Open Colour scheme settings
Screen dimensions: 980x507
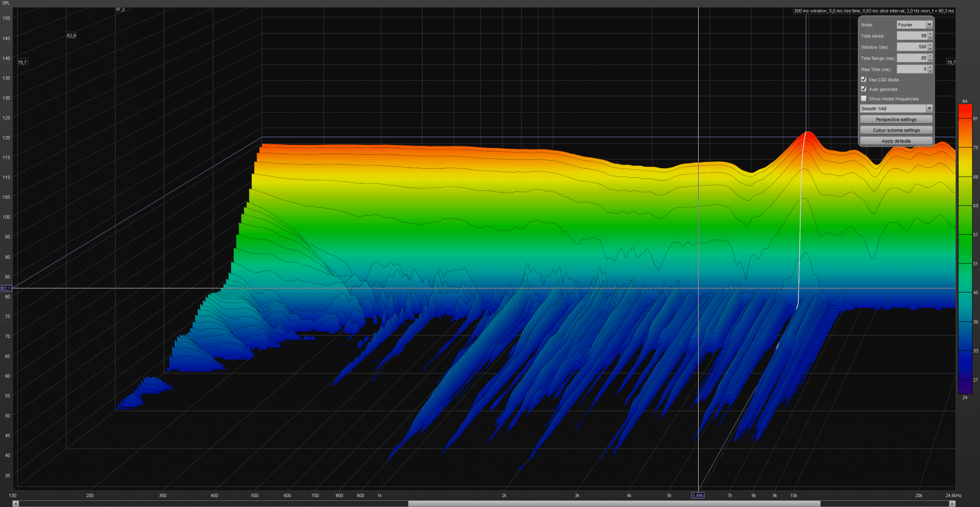(x=896, y=130)
